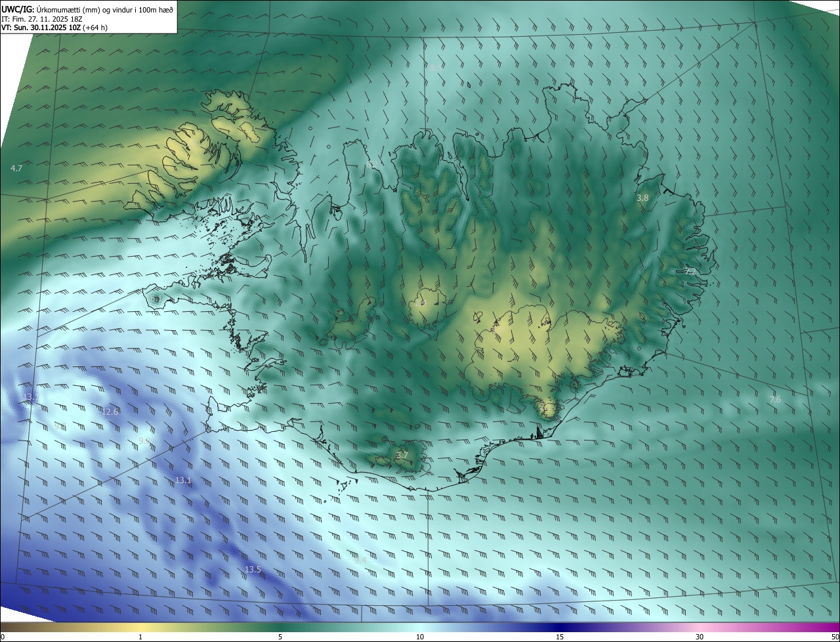
Task: Click the 50 tick on the color scale
Action: coord(835,637)
